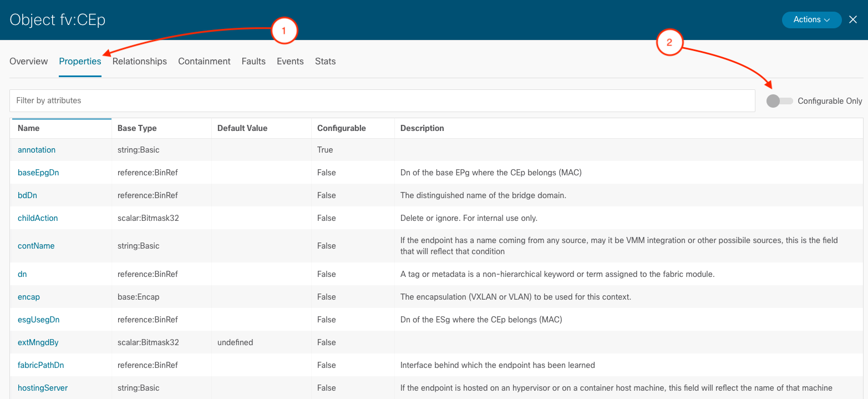Click 'Delete or ignore. For internal use only.'

pos(469,218)
